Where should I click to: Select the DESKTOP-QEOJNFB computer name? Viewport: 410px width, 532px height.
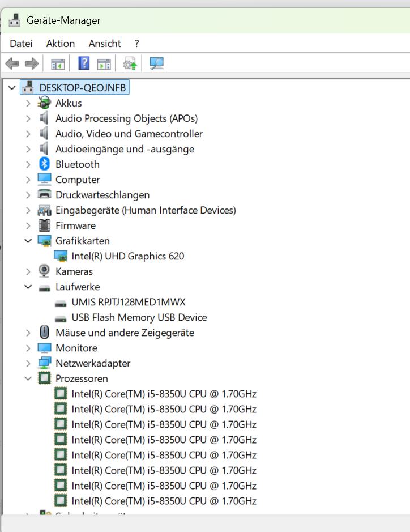(83, 88)
